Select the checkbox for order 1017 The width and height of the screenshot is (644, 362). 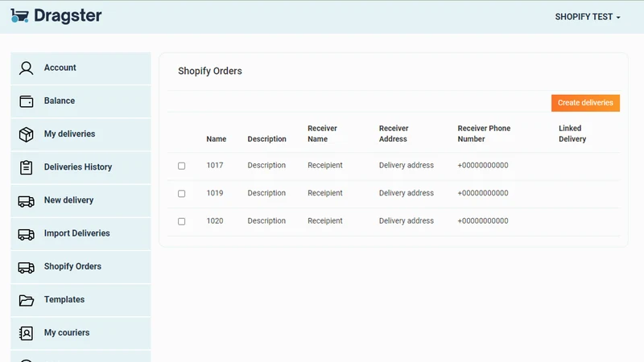[182, 166]
